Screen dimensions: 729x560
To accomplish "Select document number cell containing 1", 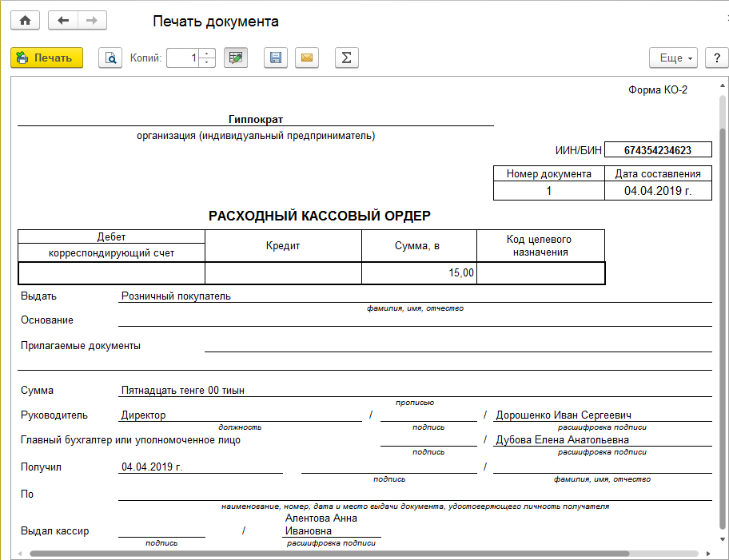I will (549, 191).
